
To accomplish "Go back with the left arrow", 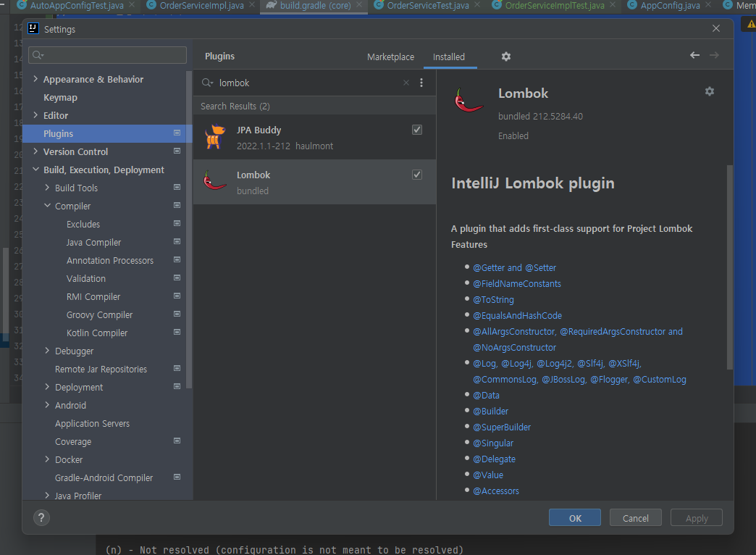I will pyautogui.click(x=694, y=56).
